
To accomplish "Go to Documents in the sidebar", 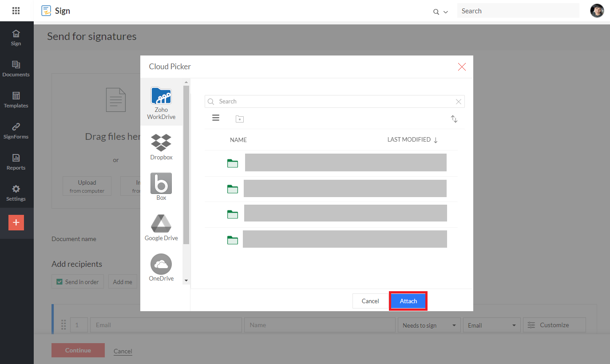I will [16, 69].
